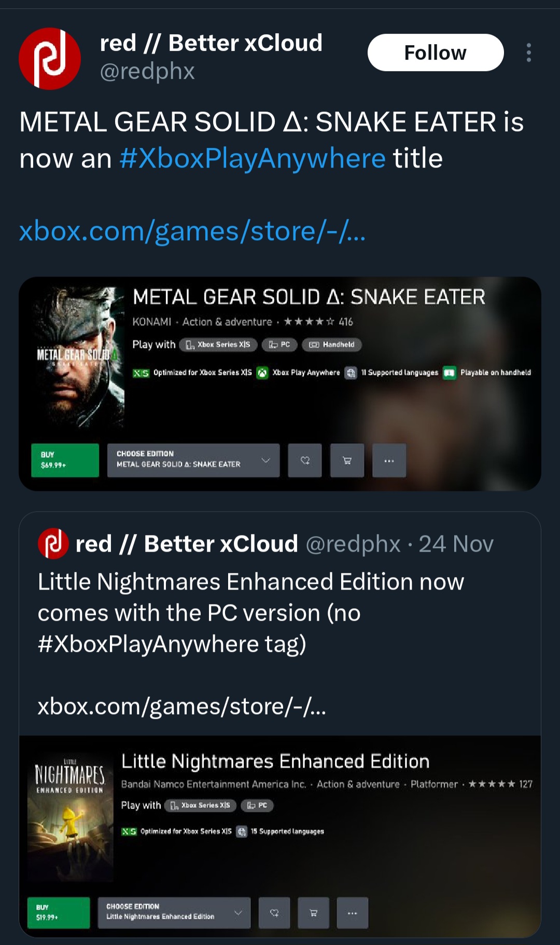Open the quoted tweet about Little Nightmares
This screenshot has height=945, width=560.
pyautogui.click(x=280, y=612)
